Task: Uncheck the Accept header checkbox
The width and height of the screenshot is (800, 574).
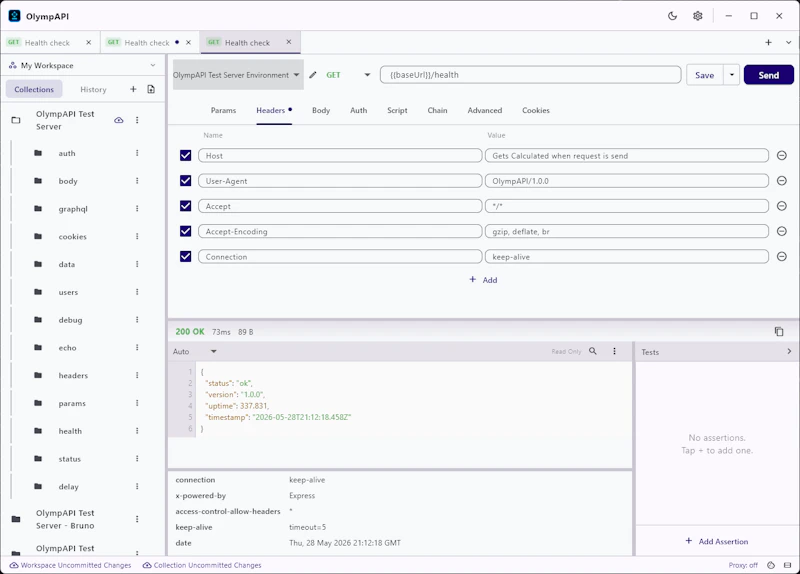Action: [185, 206]
